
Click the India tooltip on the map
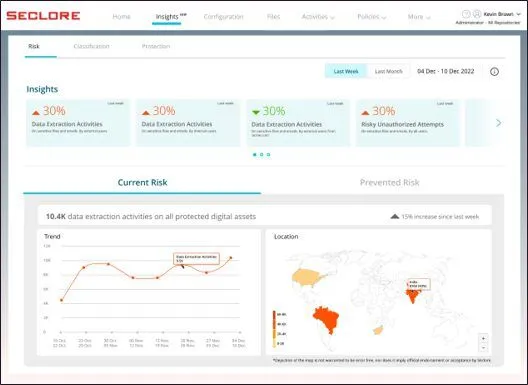pyautogui.click(x=418, y=284)
